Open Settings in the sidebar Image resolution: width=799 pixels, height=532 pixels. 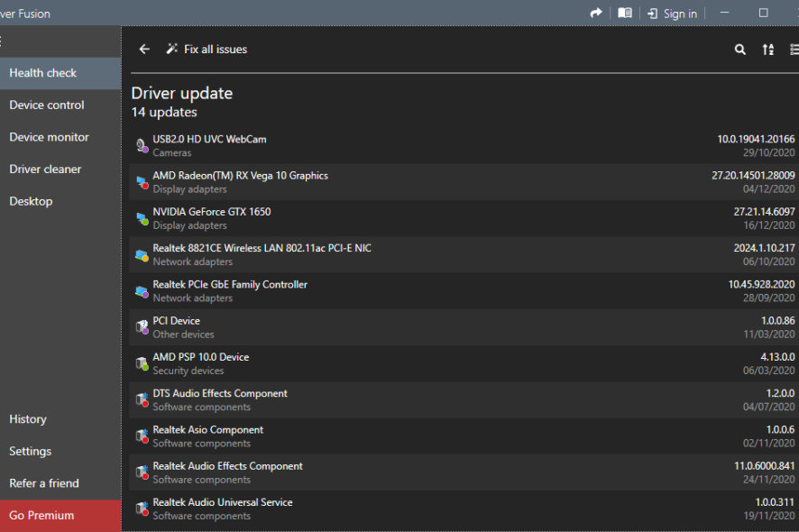tap(60, 452)
